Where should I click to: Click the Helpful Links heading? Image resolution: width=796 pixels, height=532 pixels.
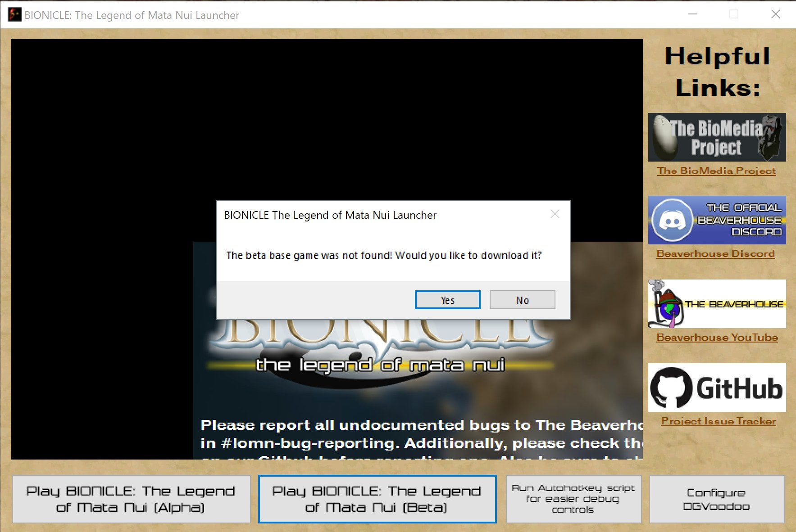click(x=718, y=72)
